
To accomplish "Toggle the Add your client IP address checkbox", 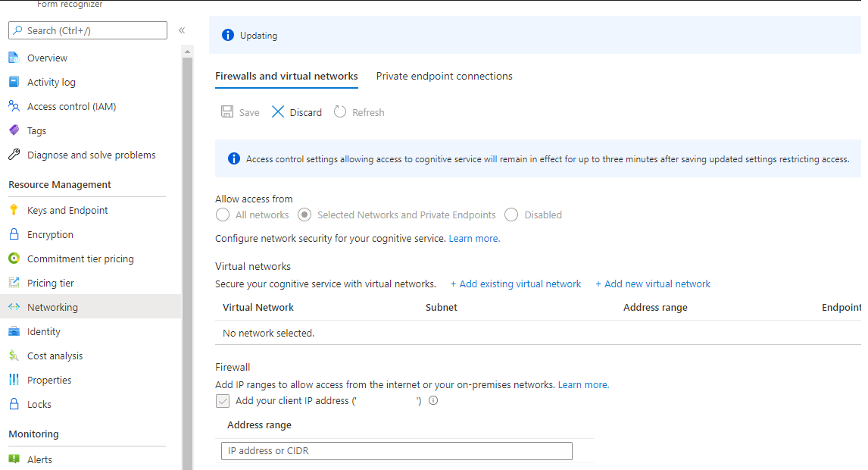I will point(223,400).
